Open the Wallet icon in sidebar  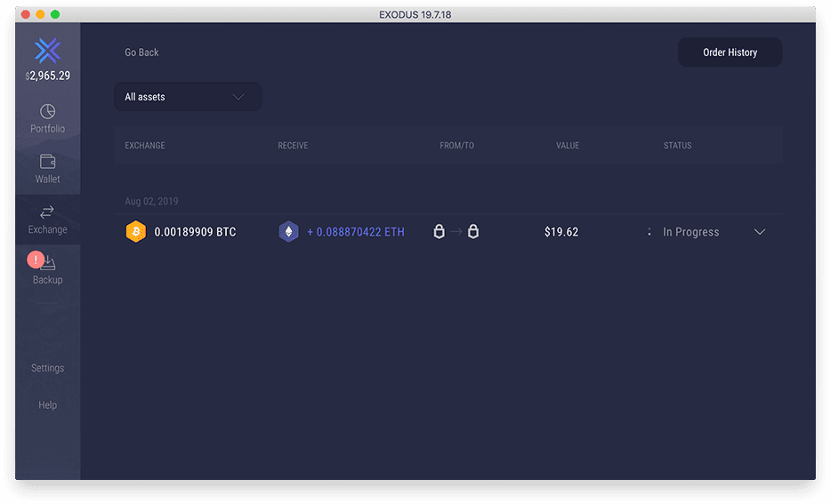tap(48, 162)
